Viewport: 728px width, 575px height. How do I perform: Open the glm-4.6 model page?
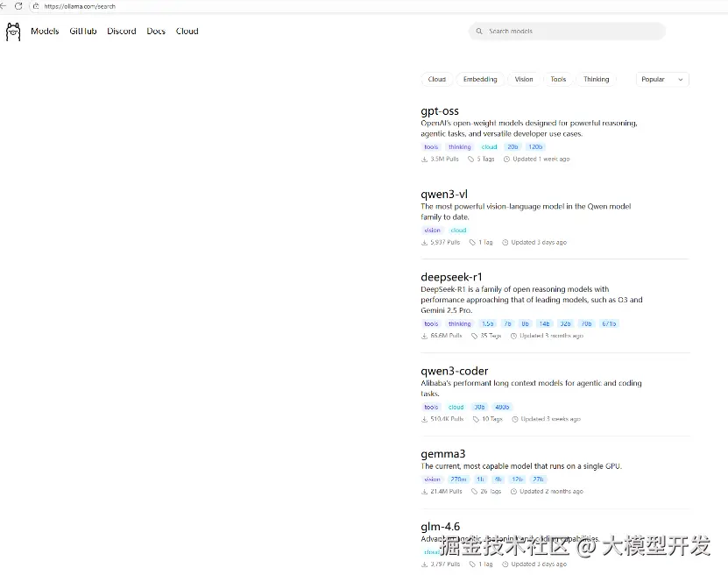pyautogui.click(x=440, y=527)
